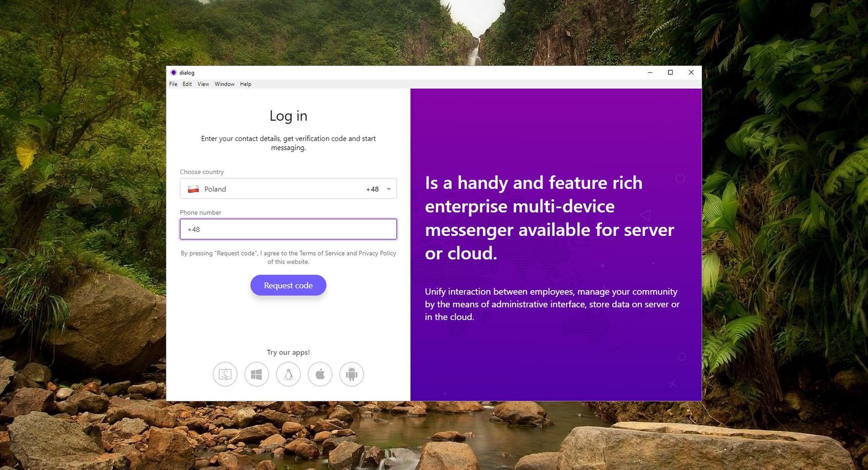Close the dialog window
The image size is (868, 470).
(691, 73)
